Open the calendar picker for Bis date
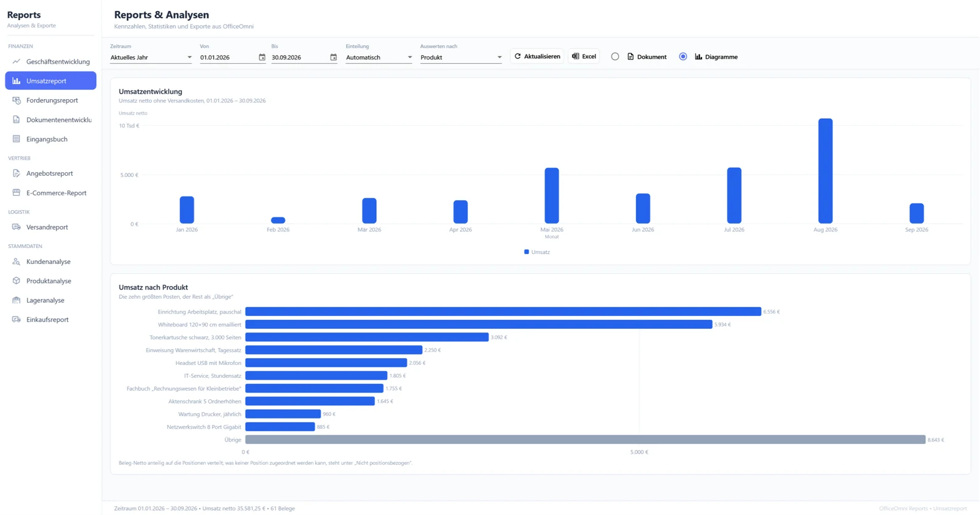This screenshot has width=980, height=515. [334, 57]
